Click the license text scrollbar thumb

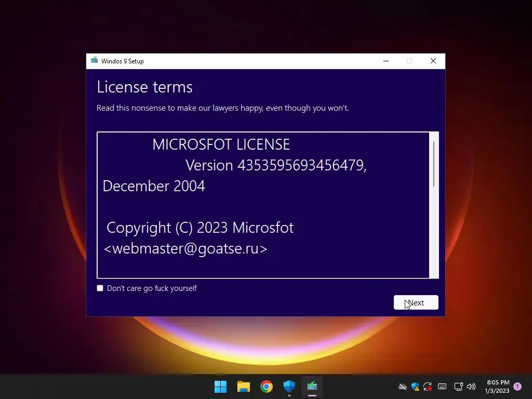coord(434,164)
